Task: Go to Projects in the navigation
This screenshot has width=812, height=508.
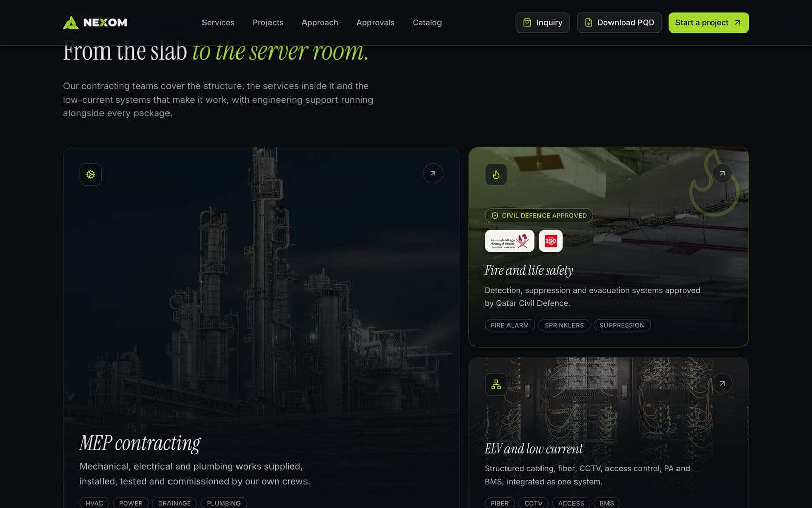Action: pyautogui.click(x=268, y=22)
